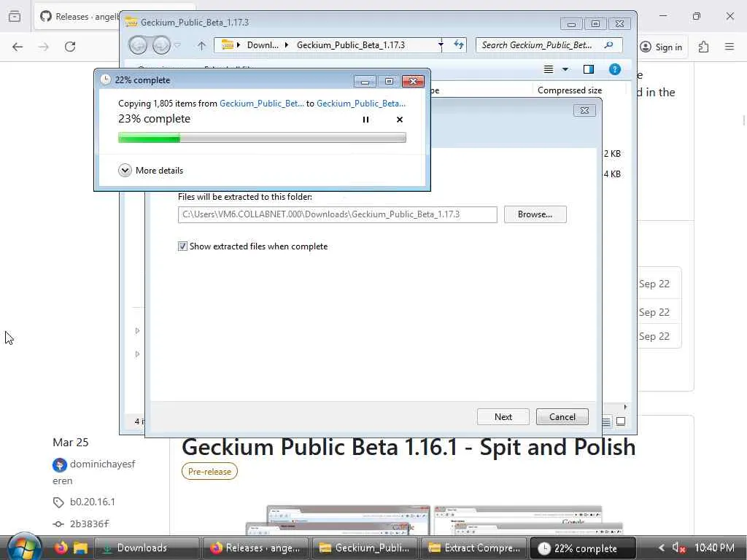Sort by the Compressed size column

[x=569, y=90]
